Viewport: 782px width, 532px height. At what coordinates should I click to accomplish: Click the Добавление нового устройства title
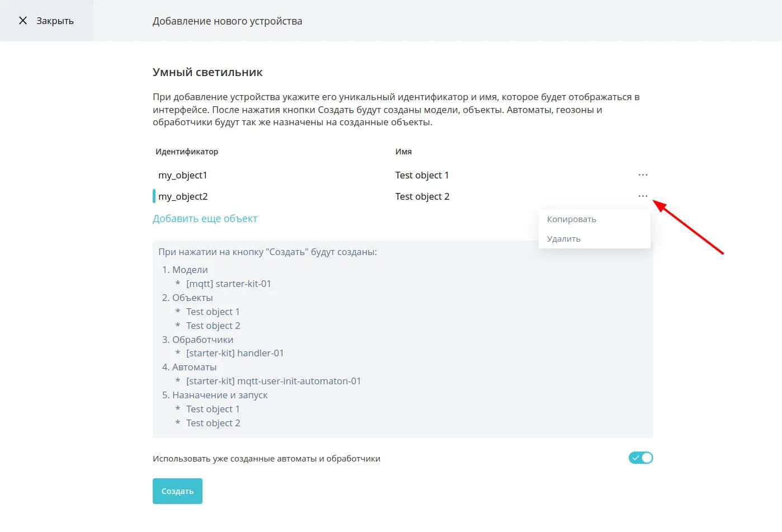(227, 21)
